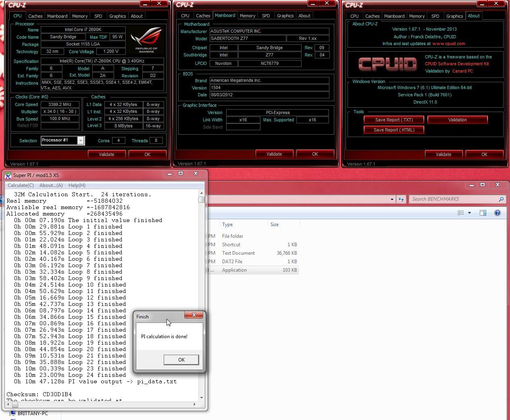This screenshot has width=510, height=420.
Task: Click Save Report (.HTML) button
Action: [394, 130]
